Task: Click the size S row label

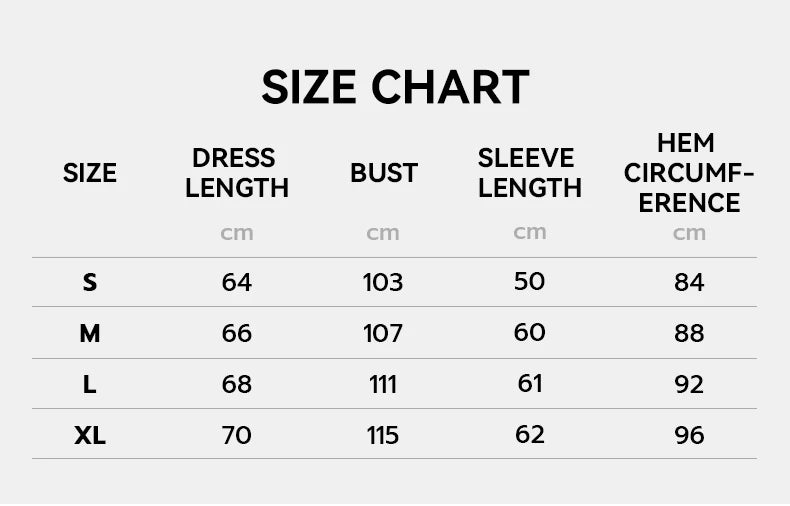Action: pos(90,282)
